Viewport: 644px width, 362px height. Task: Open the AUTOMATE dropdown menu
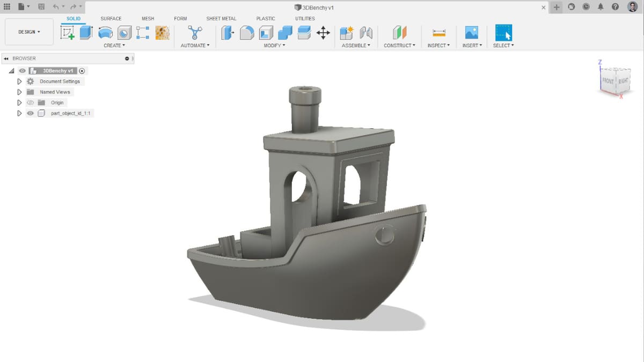[195, 46]
